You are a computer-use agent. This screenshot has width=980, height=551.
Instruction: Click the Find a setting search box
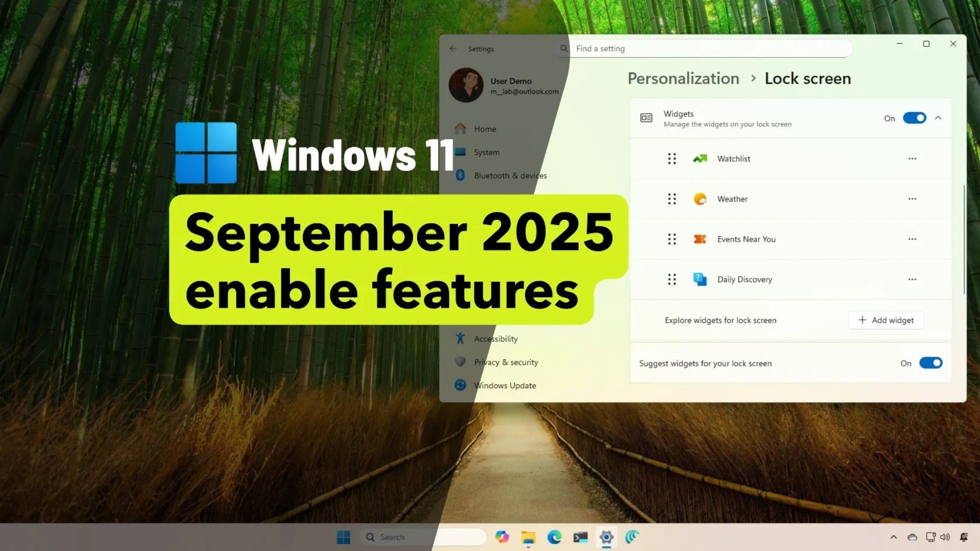(x=709, y=48)
